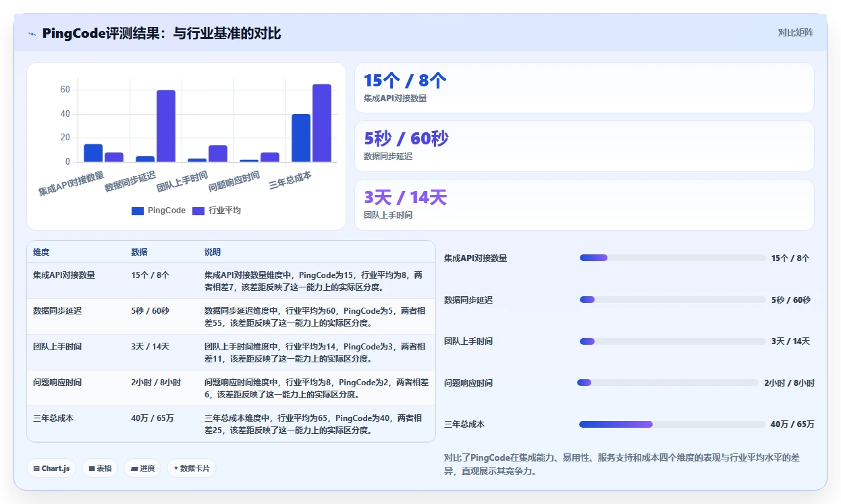The width and height of the screenshot is (841, 504).
Task: Select the 5秒 / 60秒 data card
Action: click(584, 146)
